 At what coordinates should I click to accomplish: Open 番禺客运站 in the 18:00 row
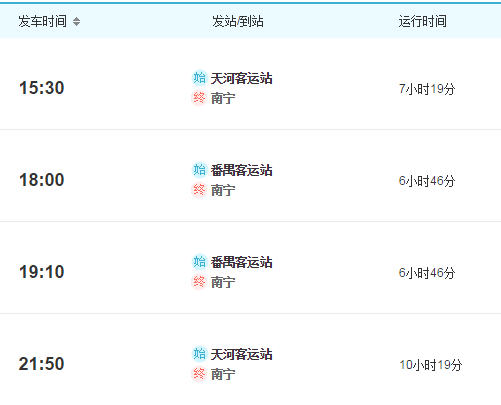point(242,171)
